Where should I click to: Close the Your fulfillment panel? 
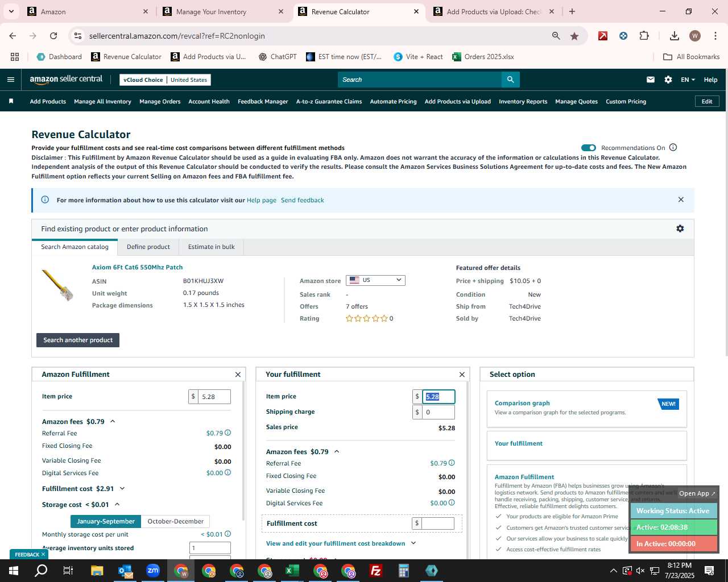coord(462,375)
